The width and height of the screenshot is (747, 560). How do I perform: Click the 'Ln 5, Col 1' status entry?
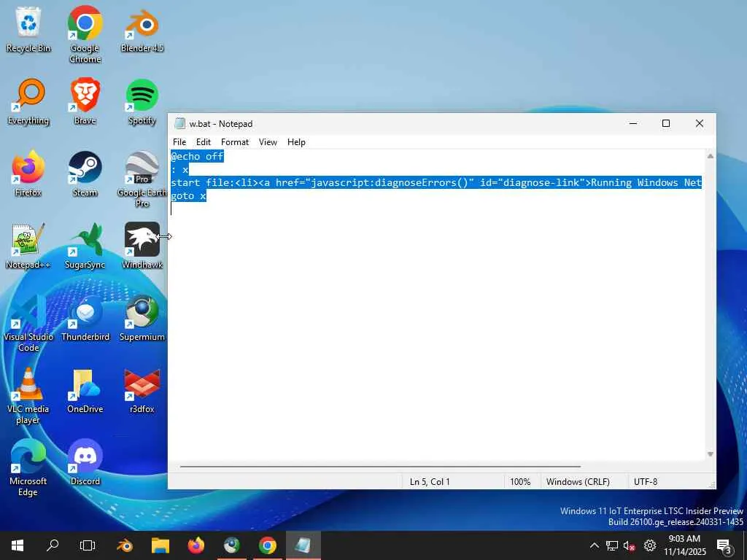pos(430,482)
